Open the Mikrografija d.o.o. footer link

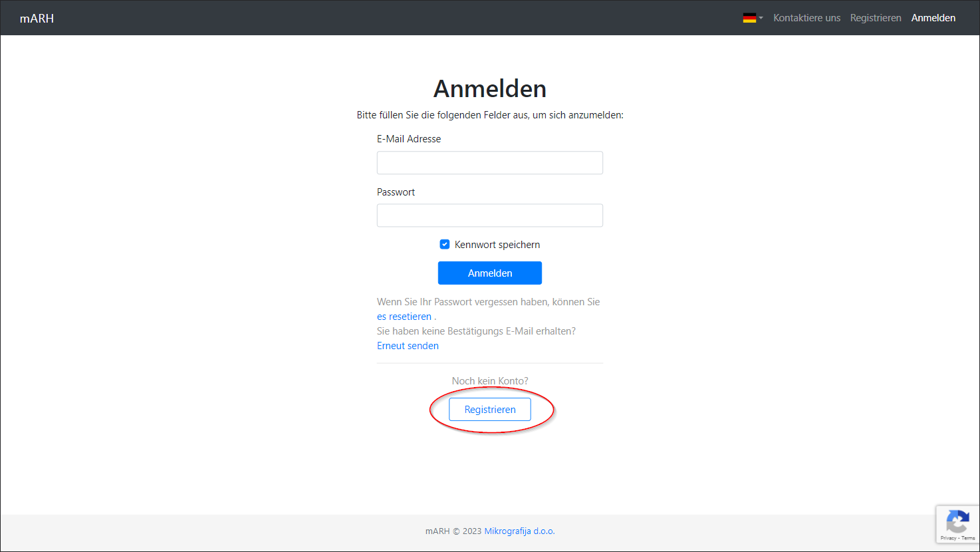coord(519,531)
